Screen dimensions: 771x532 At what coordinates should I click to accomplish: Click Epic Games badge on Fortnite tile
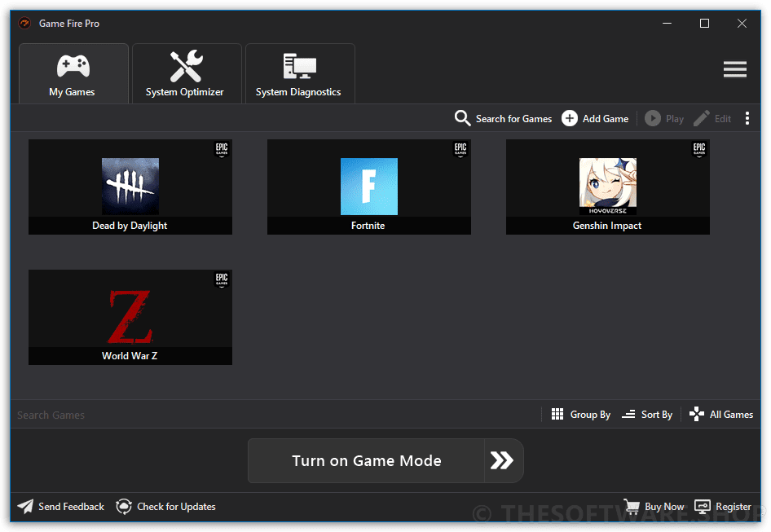click(x=460, y=149)
